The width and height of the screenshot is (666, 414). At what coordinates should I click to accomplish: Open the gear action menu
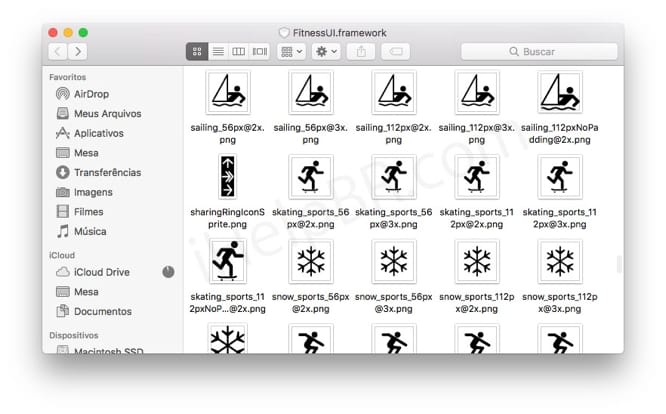pos(328,51)
